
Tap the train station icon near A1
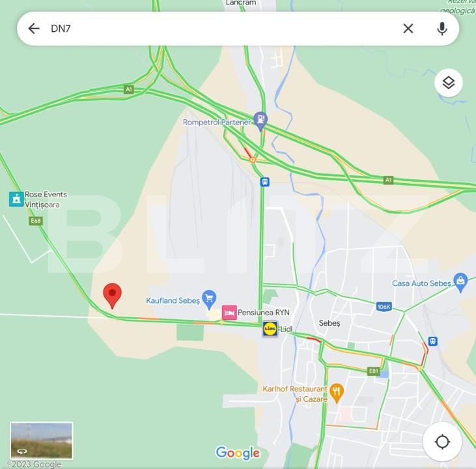pyautogui.click(x=265, y=182)
